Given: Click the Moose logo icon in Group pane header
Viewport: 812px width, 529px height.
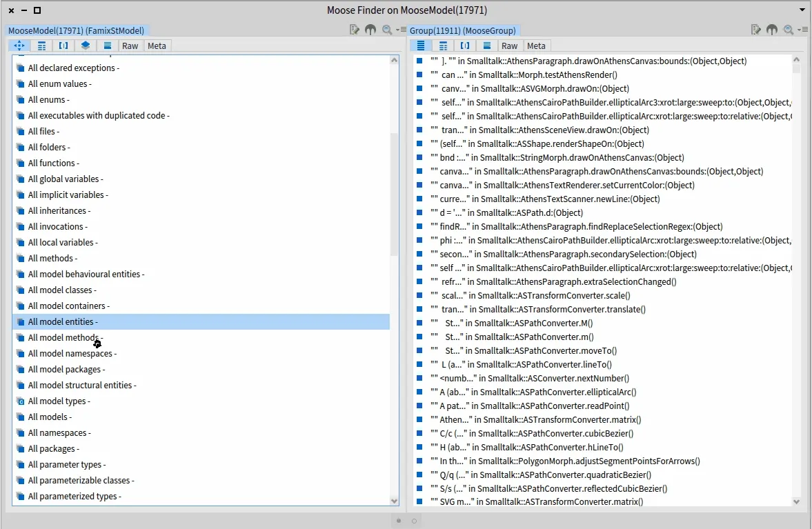Looking at the screenshot, I should pos(772,30).
